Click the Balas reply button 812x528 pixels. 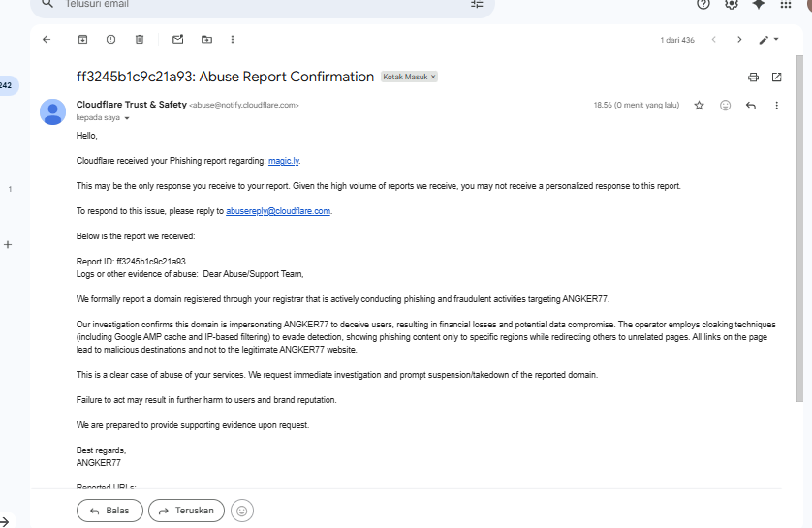click(x=109, y=511)
